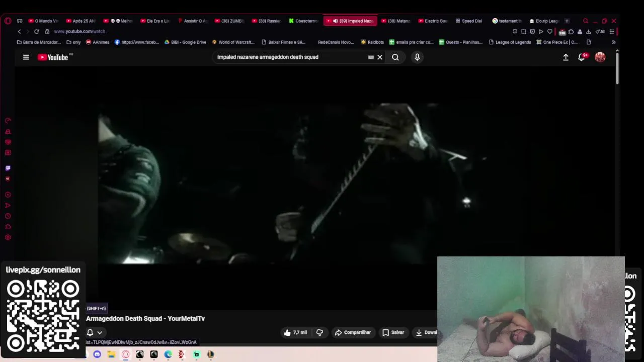Open Discord from the taskbar
The image size is (644, 362).
[x=97, y=354]
